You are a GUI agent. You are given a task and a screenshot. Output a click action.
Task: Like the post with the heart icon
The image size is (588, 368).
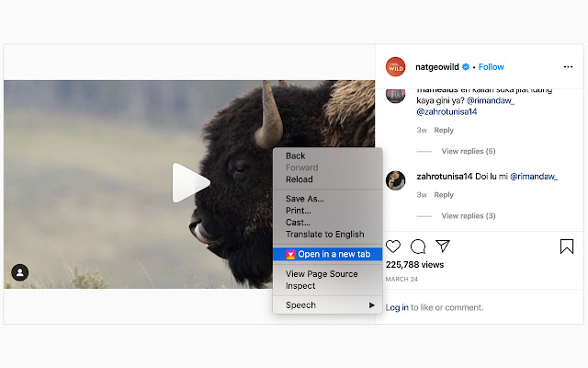pos(393,247)
